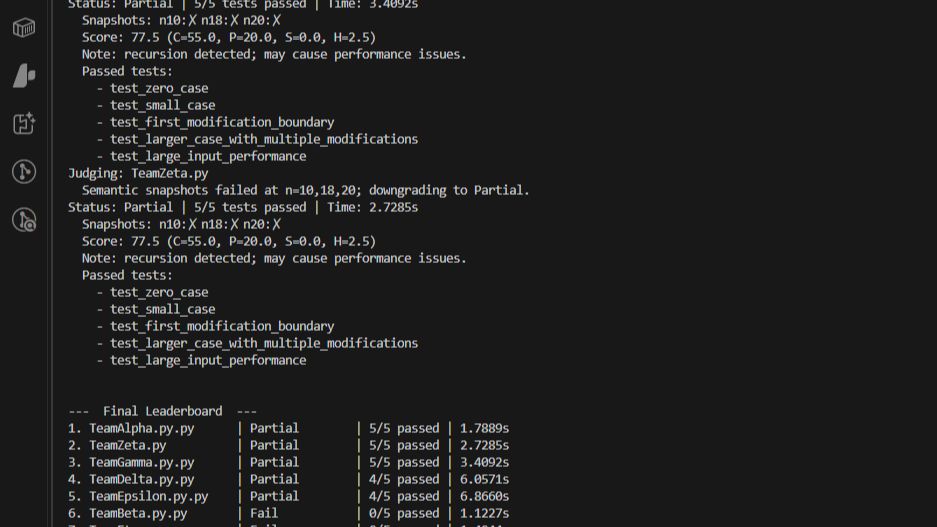Screen dimensions: 937x527
Task: Click the Git branch search icon
Action: [x=24, y=220]
